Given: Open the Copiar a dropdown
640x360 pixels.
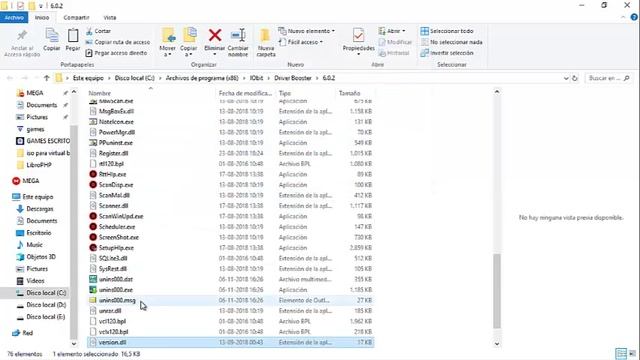Looking at the screenshot, I should click(x=189, y=42).
